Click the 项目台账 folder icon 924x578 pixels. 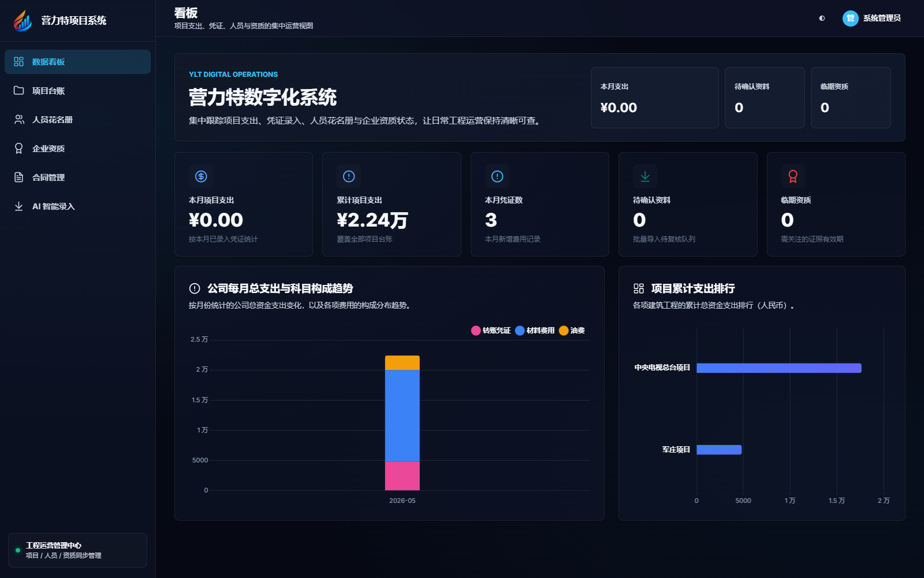pos(19,91)
